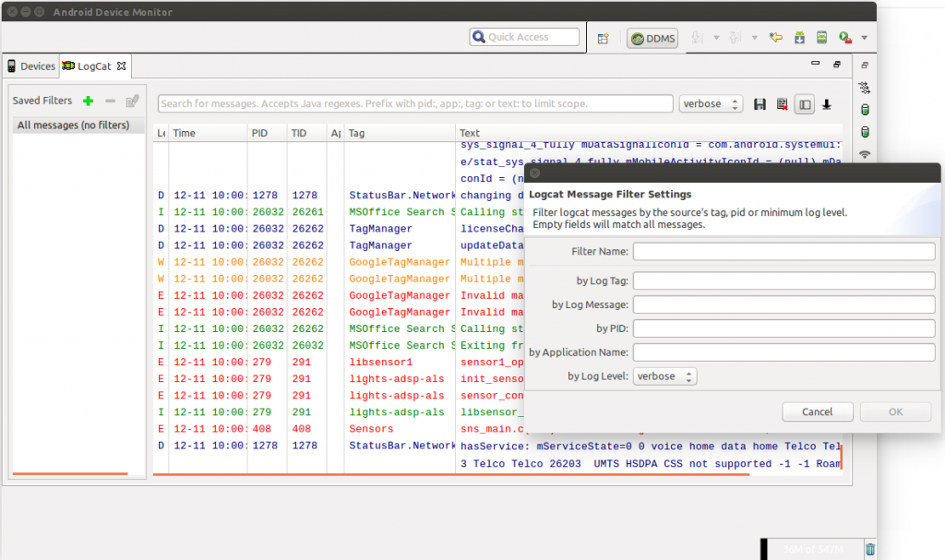
Task: Click the Open Perspective icon
Action: click(x=603, y=38)
